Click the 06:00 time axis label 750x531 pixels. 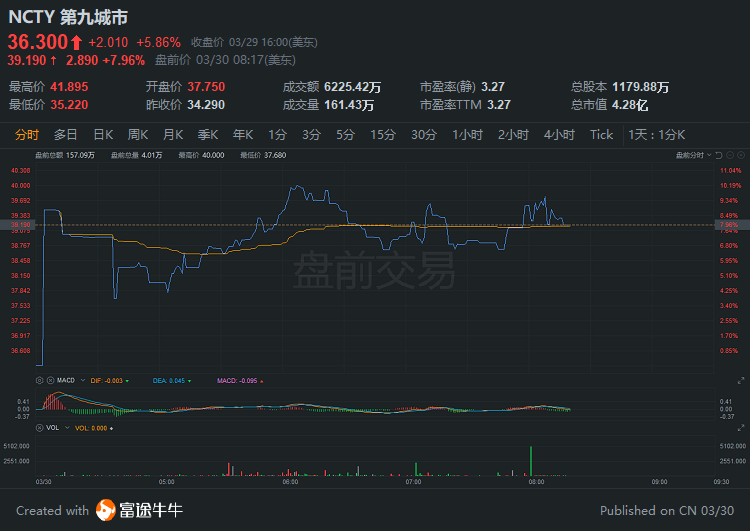coord(290,482)
